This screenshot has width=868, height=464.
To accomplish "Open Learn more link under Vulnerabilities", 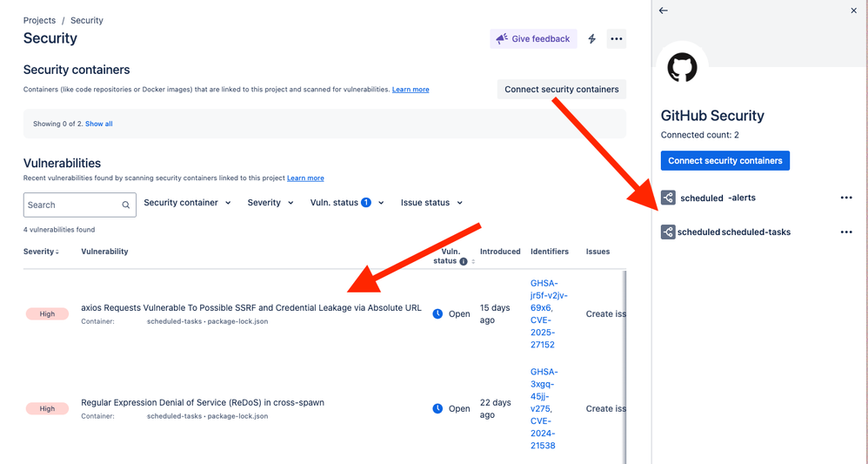I will pyautogui.click(x=305, y=178).
